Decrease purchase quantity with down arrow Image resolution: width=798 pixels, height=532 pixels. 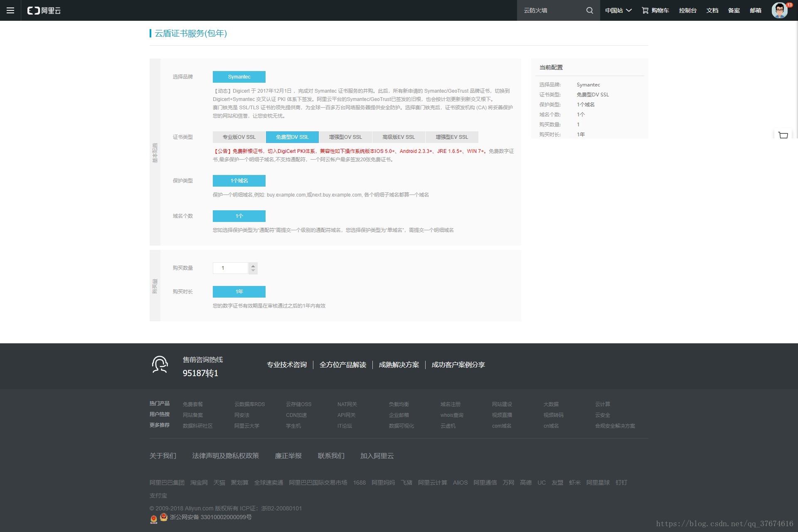(253, 271)
